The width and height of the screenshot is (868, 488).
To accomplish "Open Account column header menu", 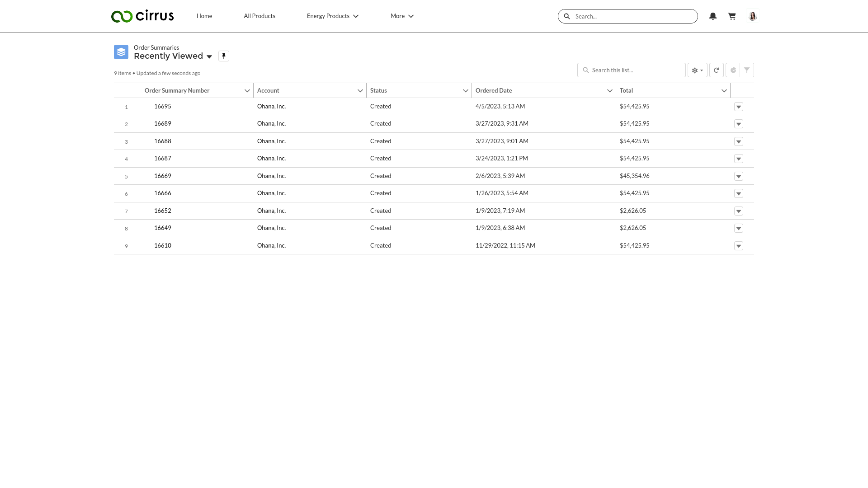I will [x=360, y=91].
